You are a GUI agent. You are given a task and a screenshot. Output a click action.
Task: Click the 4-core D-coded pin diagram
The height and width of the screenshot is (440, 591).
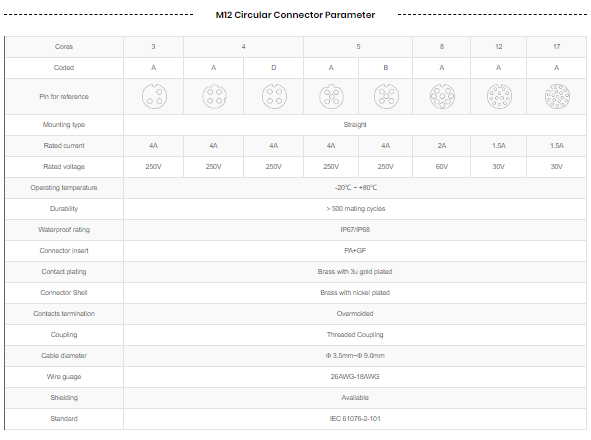tap(274, 97)
